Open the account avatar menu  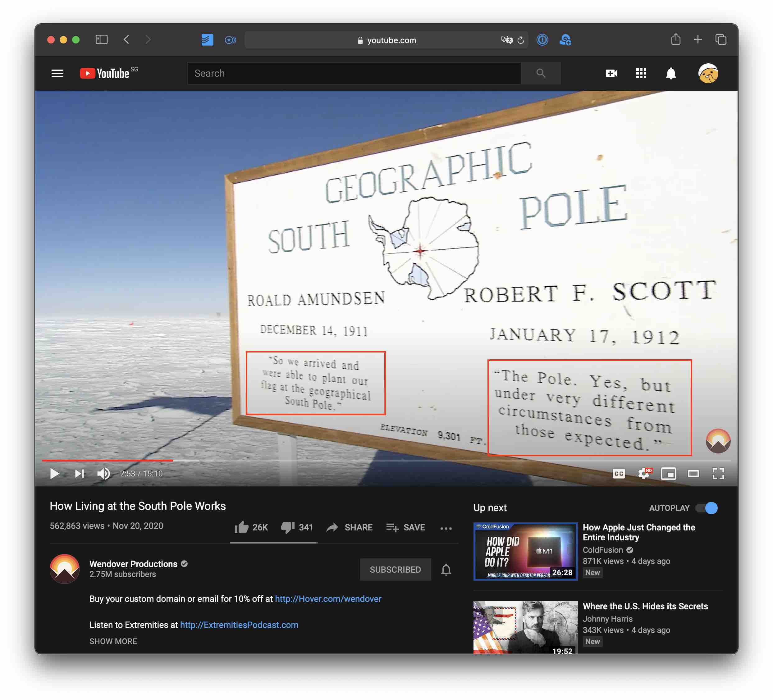708,73
